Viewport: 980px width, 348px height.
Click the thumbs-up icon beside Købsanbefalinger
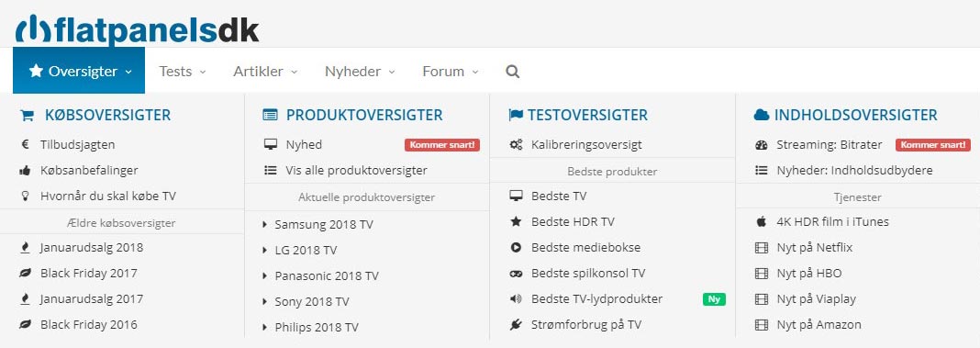[x=26, y=170]
